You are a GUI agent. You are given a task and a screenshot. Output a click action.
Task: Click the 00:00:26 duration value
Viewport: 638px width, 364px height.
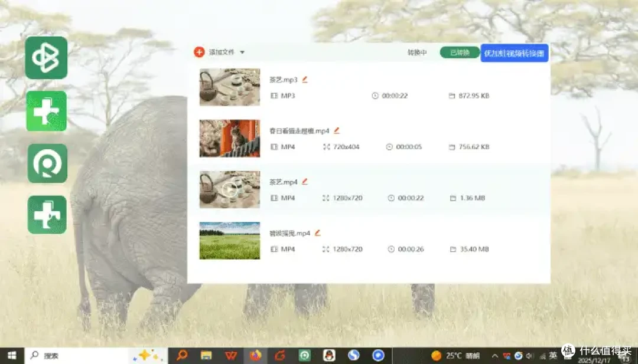[411, 249]
